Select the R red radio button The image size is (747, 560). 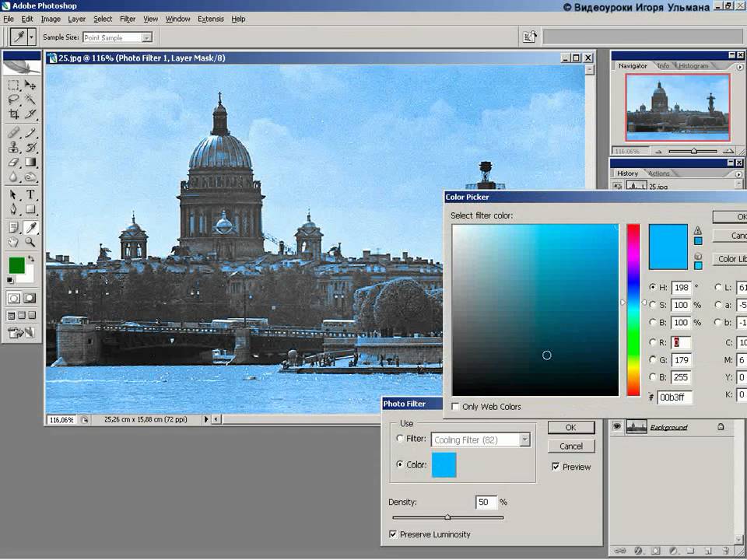[653, 342]
